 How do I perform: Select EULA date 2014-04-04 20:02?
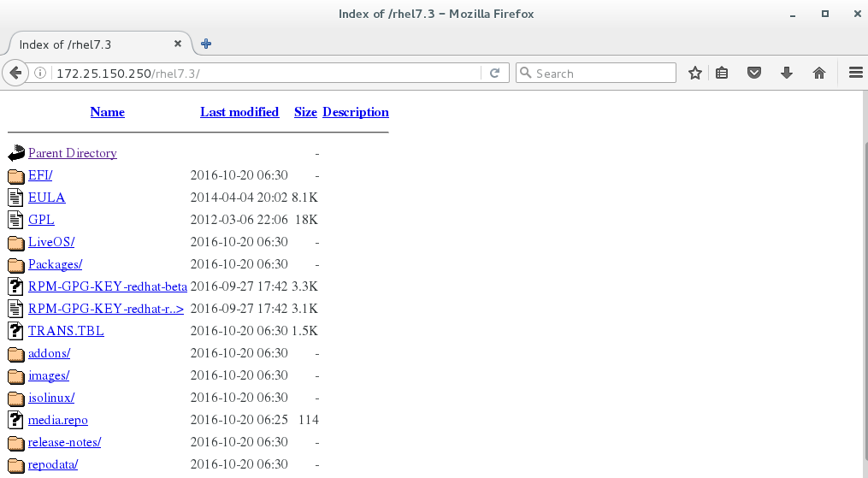click(239, 198)
